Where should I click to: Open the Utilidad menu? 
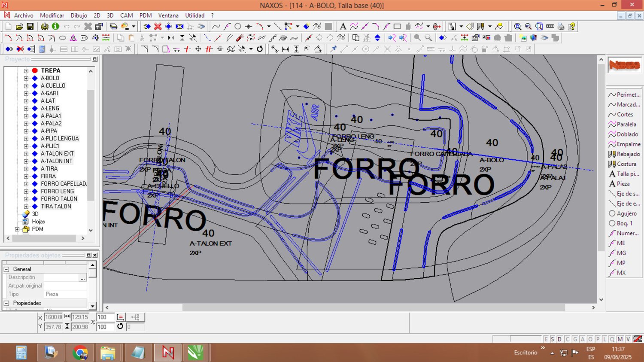(x=195, y=15)
